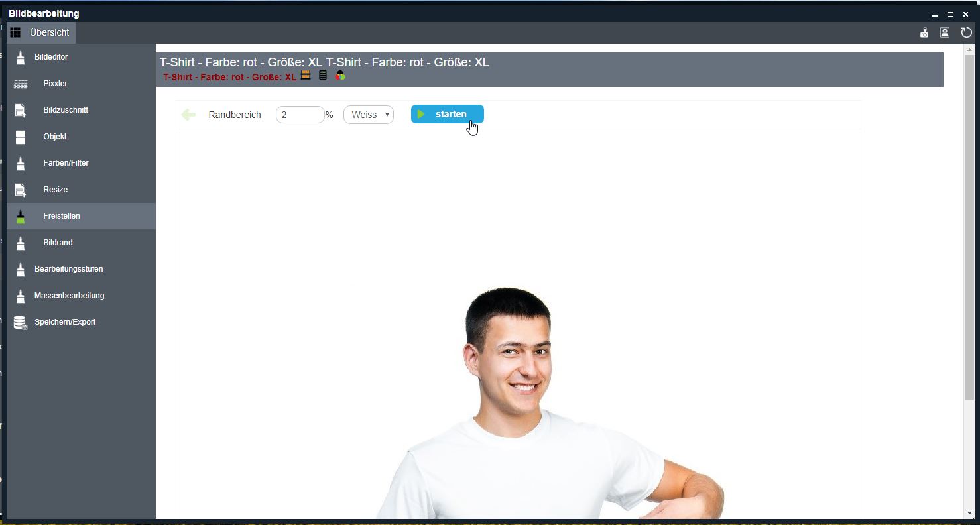Click the Randbereich label text

235,115
